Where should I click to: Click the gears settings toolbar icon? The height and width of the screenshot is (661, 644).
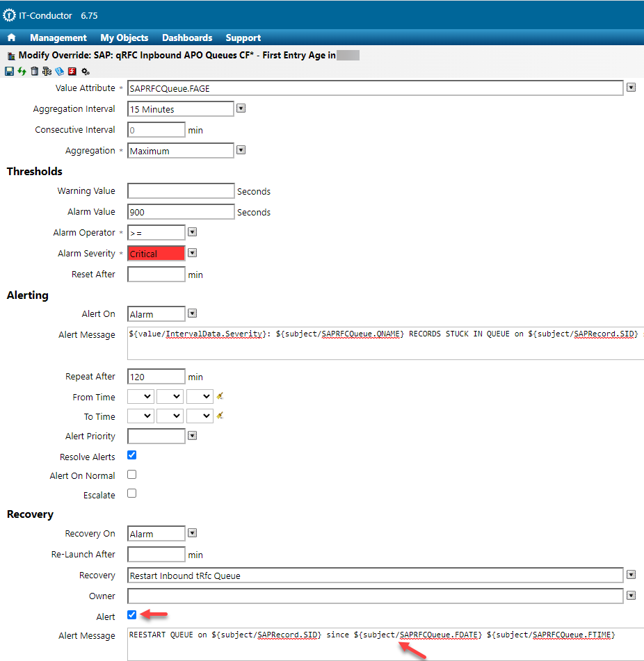(x=86, y=71)
